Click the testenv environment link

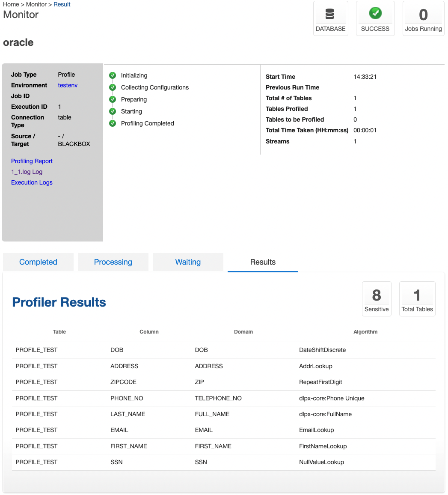click(x=68, y=85)
